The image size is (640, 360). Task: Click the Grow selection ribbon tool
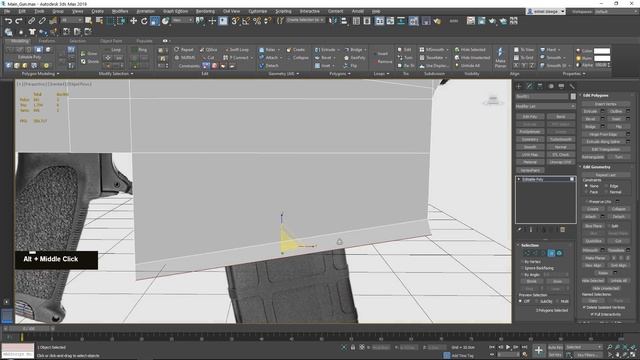[89, 53]
